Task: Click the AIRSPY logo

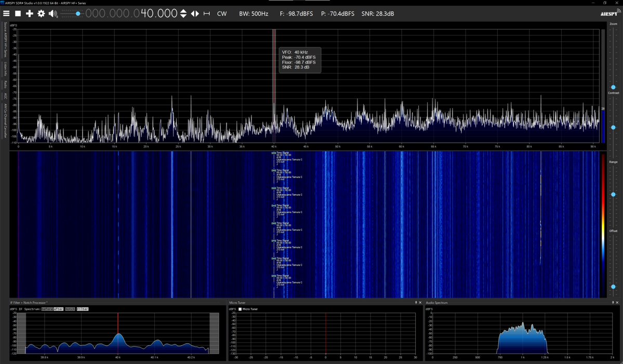Action: tap(610, 13)
